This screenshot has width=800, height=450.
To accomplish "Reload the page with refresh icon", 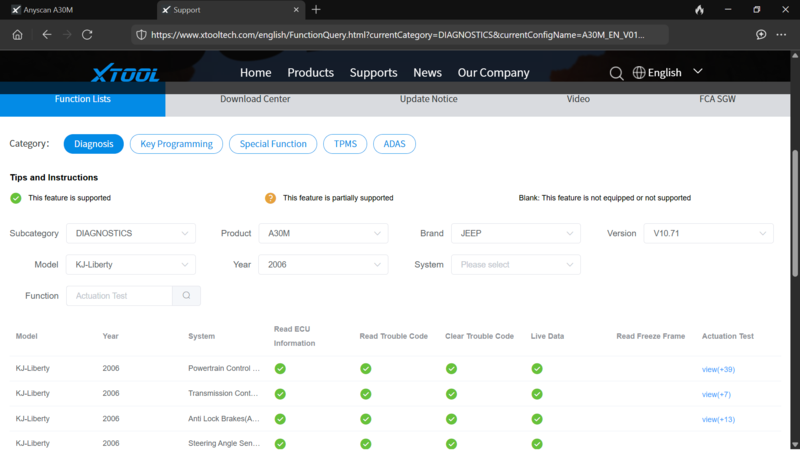I will click(x=87, y=35).
